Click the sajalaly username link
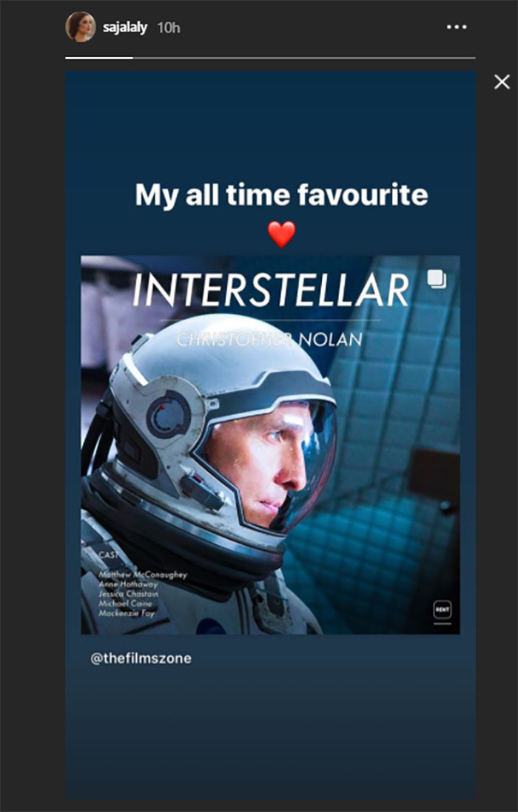This screenshot has width=518, height=812. pyautogui.click(x=125, y=27)
